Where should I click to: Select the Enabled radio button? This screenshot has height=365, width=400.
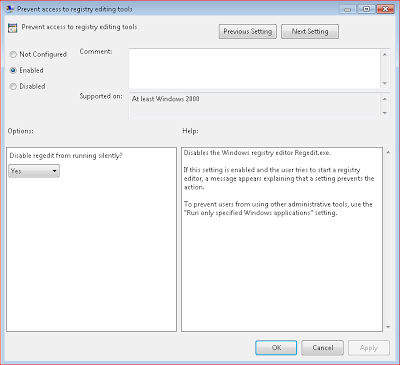click(13, 70)
